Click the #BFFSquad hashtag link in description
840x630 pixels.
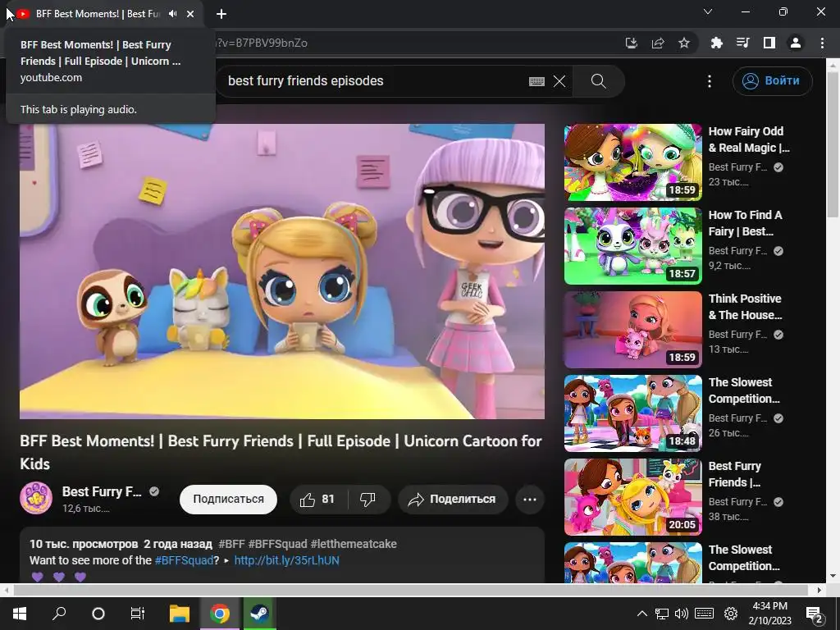click(x=185, y=561)
